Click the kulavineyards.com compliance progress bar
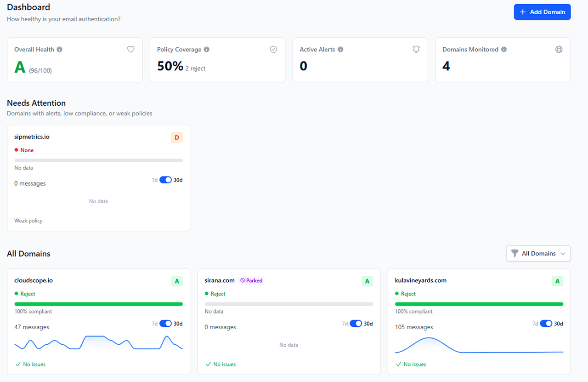 coord(479,304)
